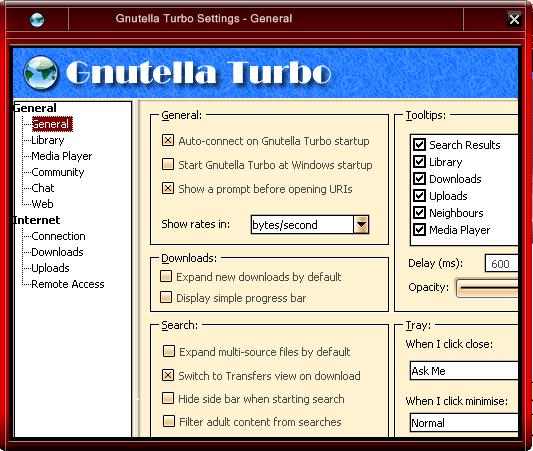The width and height of the screenshot is (533, 451).
Task: Enable Start Gnutella Turbo at Windows startup
Action: pos(168,164)
